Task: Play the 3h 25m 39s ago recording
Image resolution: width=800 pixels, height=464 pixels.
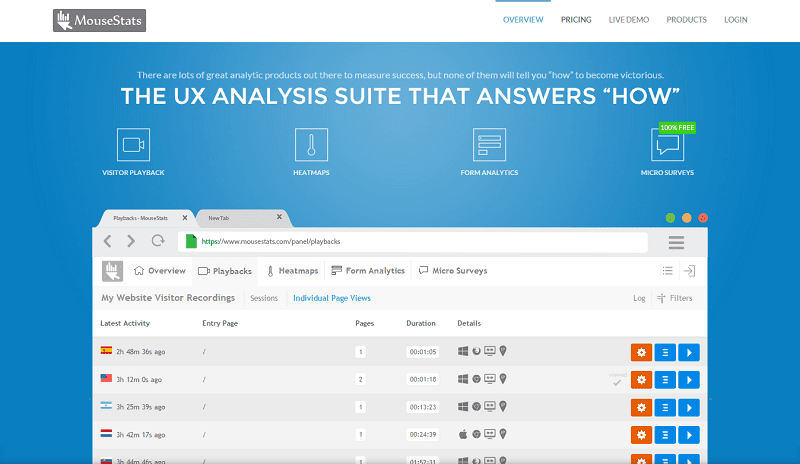Action: click(689, 407)
